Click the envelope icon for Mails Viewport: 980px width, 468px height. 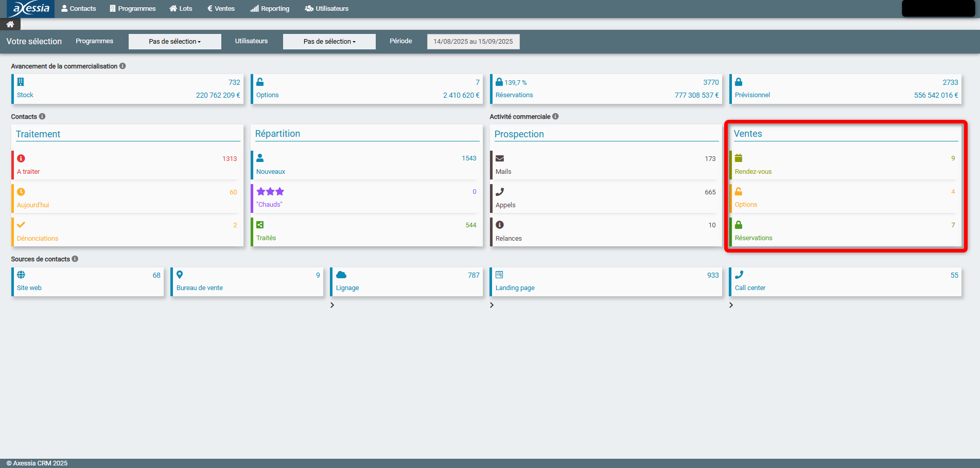(x=500, y=158)
